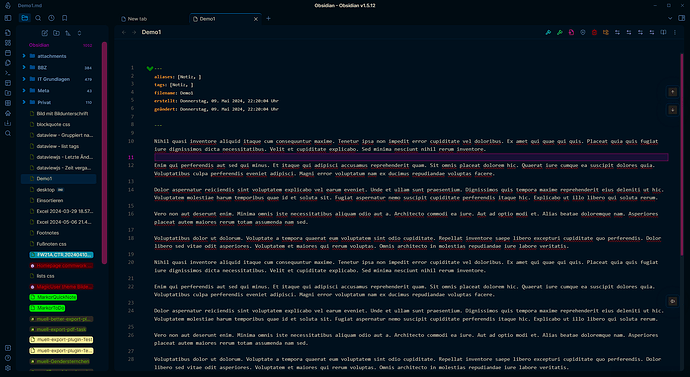Toggle reading view book icon
The image size is (690, 377).
point(663,33)
